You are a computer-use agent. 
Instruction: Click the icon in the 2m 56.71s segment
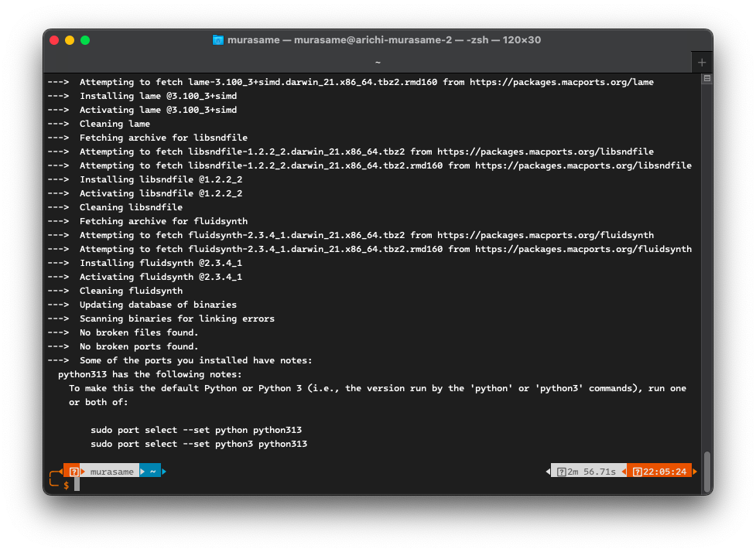tap(562, 472)
